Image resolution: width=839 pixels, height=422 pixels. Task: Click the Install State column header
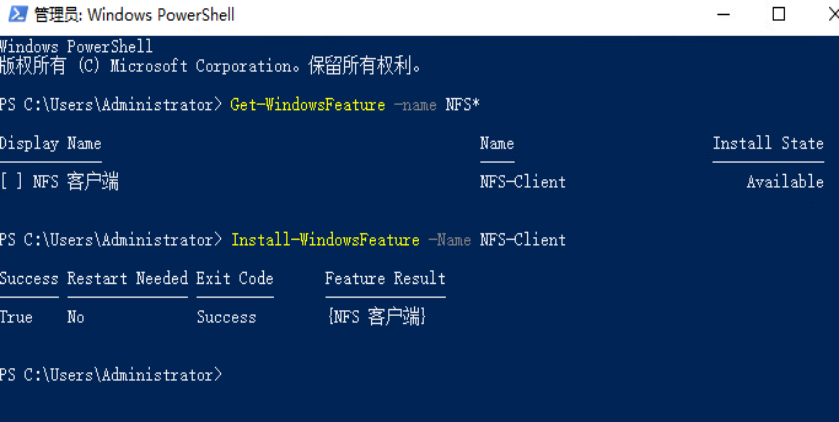[768, 143]
